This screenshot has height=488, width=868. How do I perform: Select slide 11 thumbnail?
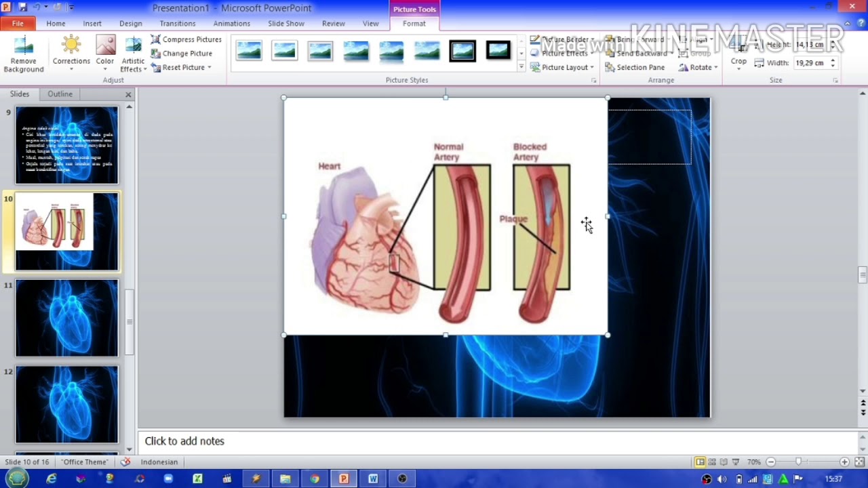[67, 318]
